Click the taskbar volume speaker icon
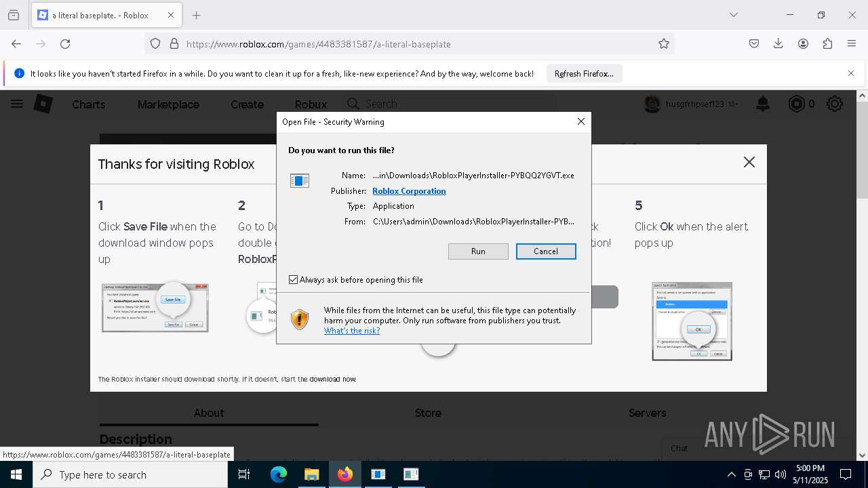 781,474
